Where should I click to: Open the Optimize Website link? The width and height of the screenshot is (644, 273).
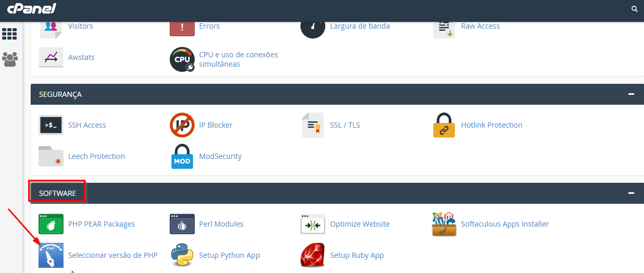click(x=360, y=224)
